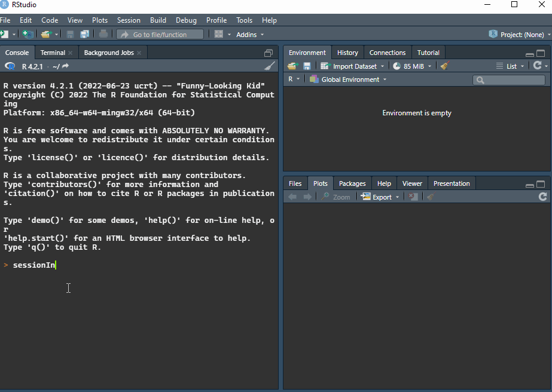552x392 pixels.
Task: Open the Code menu
Action: pyautogui.click(x=50, y=20)
